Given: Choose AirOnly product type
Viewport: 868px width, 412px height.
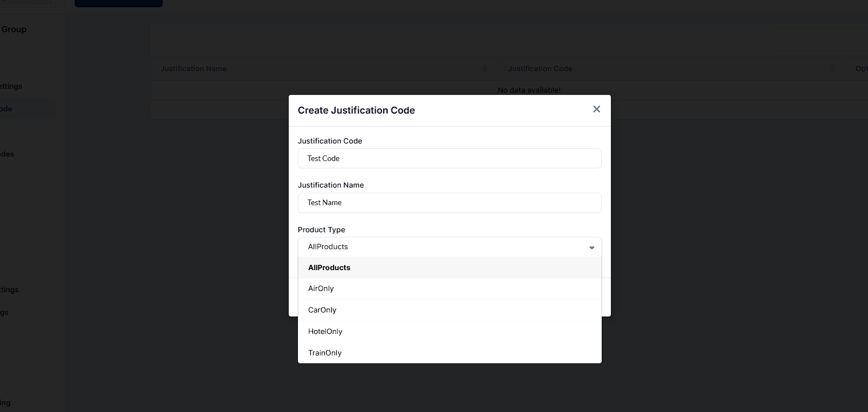Looking at the screenshot, I should point(449,289).
